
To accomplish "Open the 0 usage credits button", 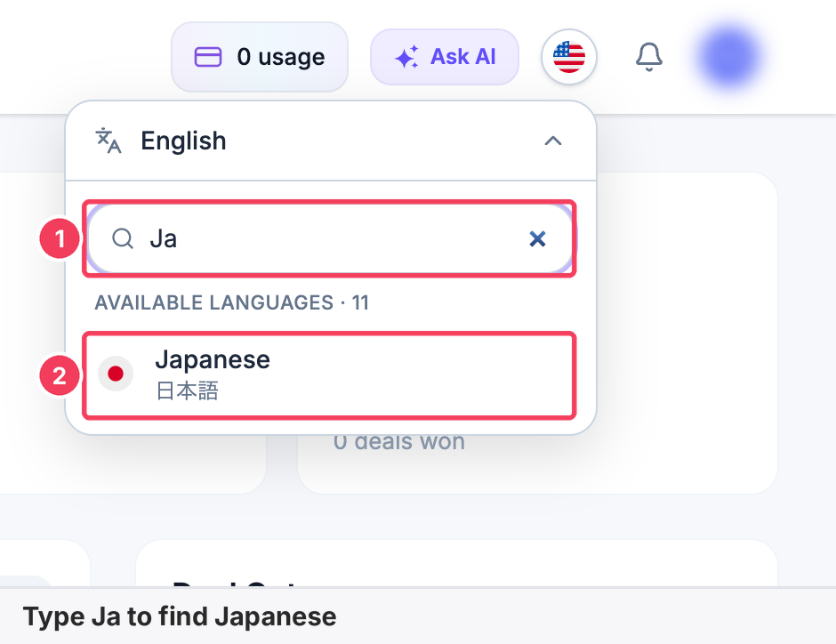I will coord(260,57).
